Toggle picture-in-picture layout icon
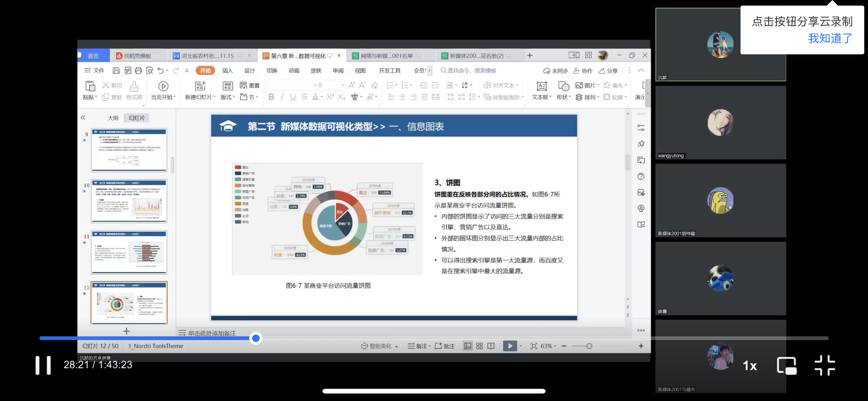This screenshot has width=868, height=401. click(786, 365)
